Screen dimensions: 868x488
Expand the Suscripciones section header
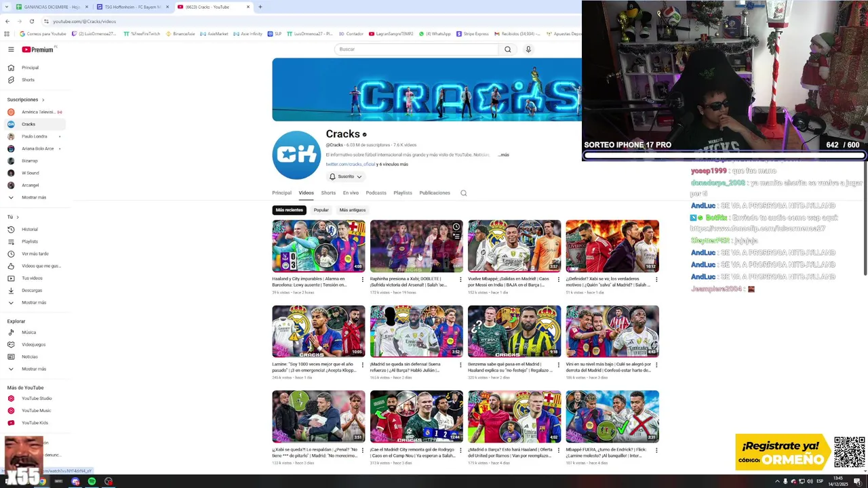click(x=26, y=100)
